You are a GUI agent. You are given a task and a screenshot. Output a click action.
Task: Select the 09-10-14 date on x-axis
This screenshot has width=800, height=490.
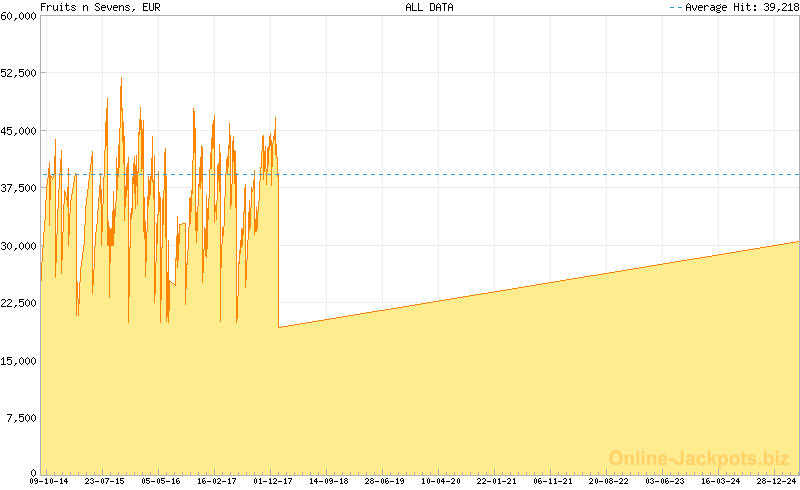[48, 481]
